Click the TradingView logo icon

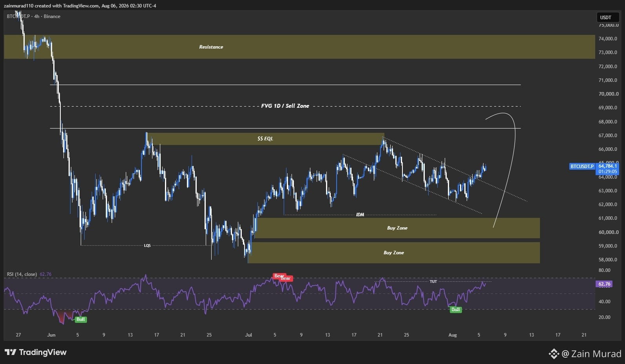(x=11, y=352)
